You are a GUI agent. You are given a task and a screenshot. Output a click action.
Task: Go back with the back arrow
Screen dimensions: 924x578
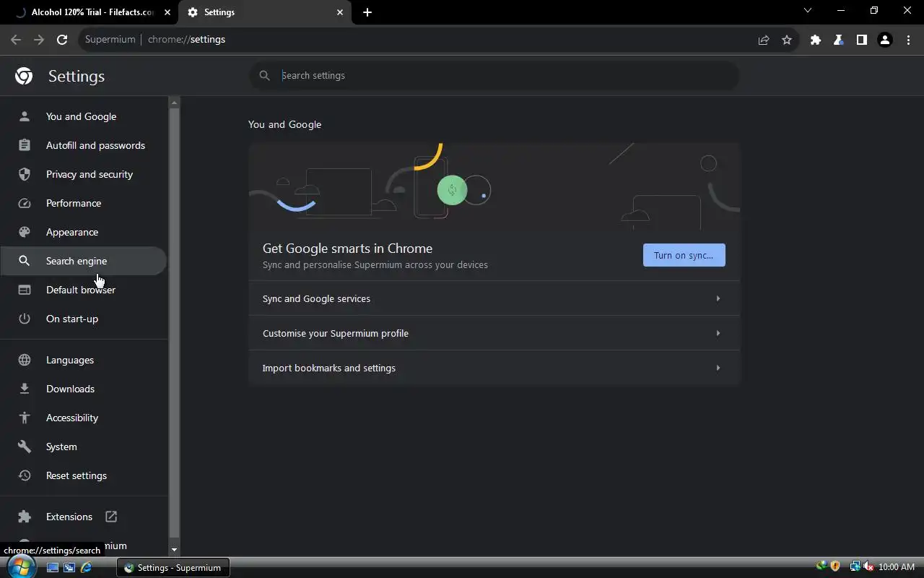[x=16, y=40]
